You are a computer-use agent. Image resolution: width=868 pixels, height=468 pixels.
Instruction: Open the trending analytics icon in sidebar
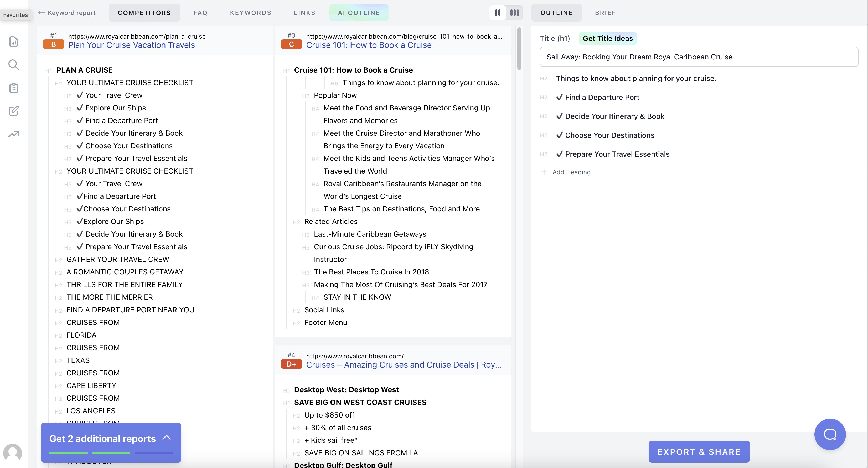pyautogui.click(x=13, y=134)
